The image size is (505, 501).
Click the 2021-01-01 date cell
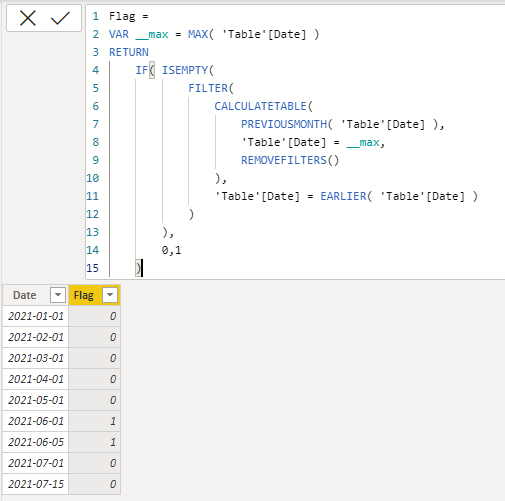point(35,316)
